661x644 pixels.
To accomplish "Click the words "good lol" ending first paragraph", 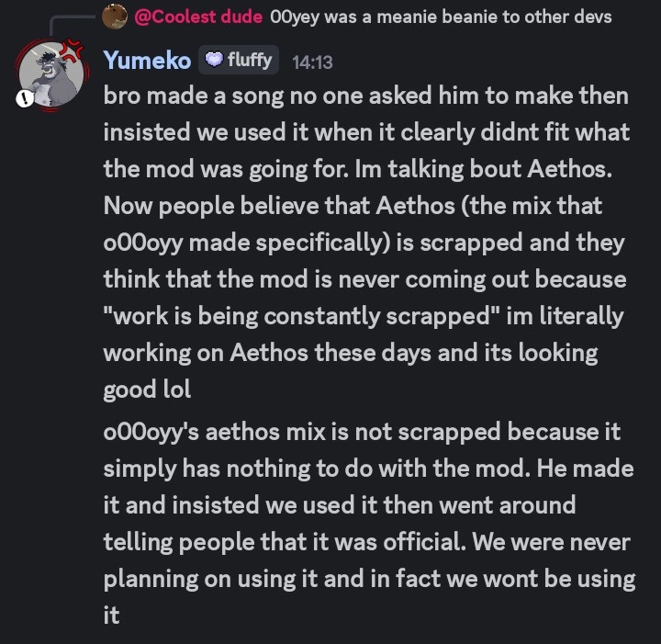I will point(147,390).
